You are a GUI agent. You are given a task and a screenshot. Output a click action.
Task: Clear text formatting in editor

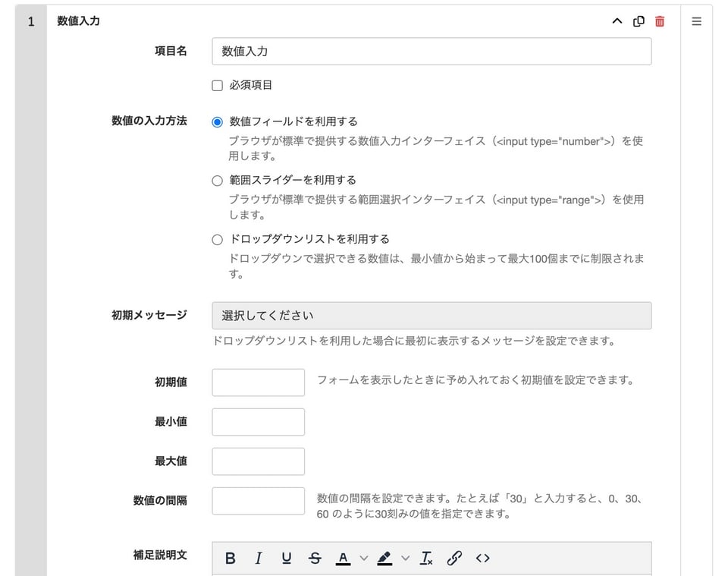point(426,559)
